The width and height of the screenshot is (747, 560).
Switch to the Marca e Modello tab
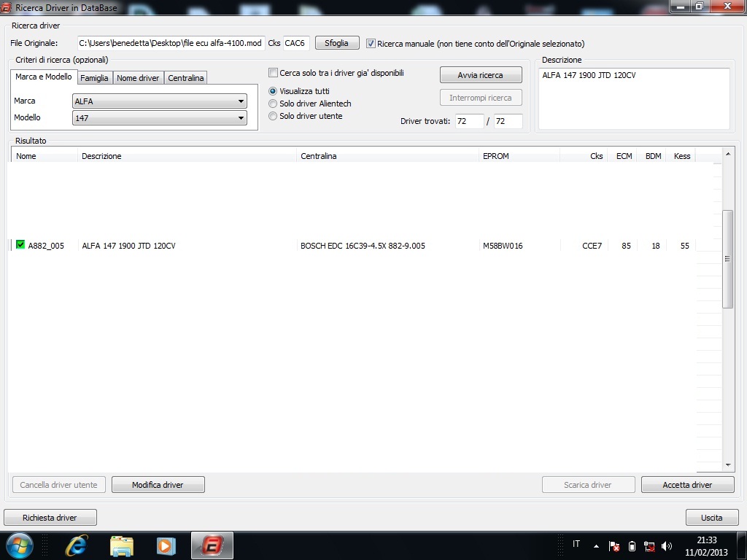pos(44,77)
